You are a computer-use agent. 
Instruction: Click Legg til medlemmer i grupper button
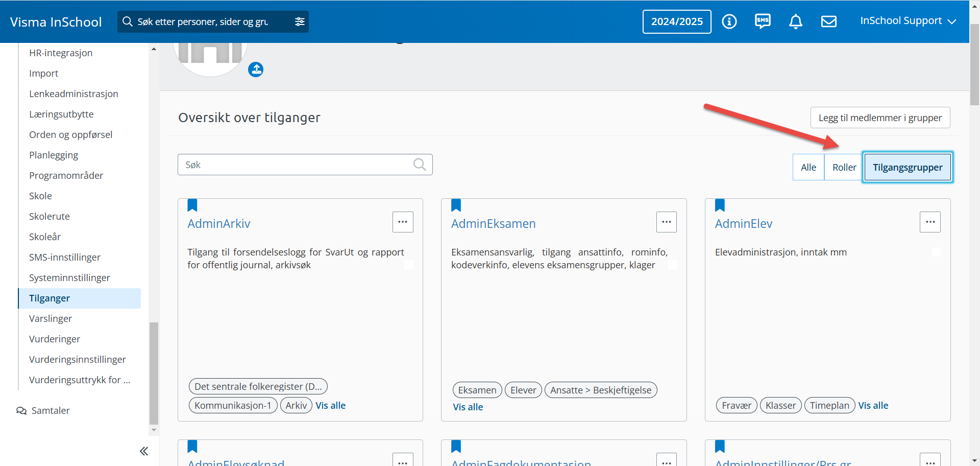(880, 118)
